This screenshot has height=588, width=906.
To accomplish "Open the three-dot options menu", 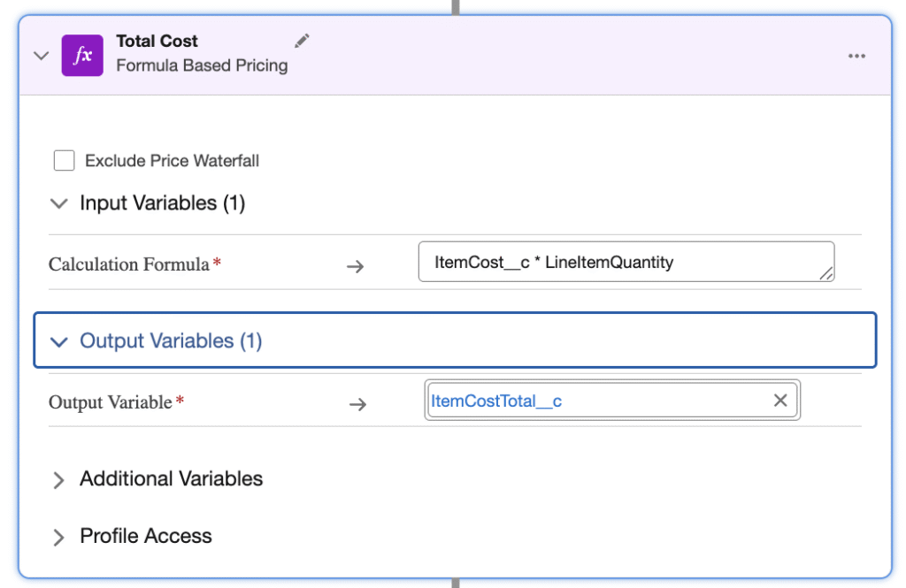I will (x=856, y=56).
